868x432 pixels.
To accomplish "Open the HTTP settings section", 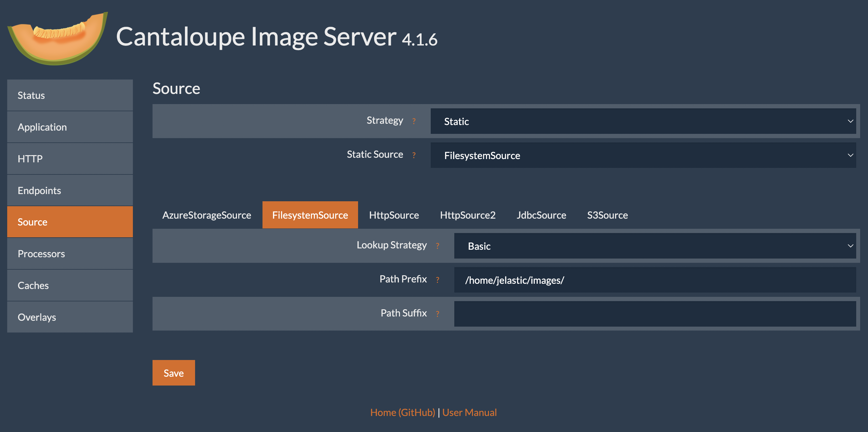I will click(70, 158).
